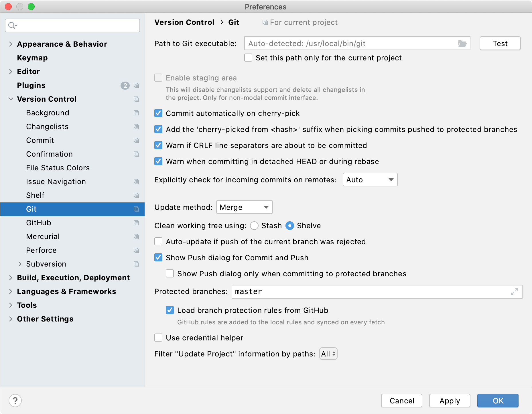Click the Apply button
Viewport: 532px width, 414px height.
click(x=450, y=401)
